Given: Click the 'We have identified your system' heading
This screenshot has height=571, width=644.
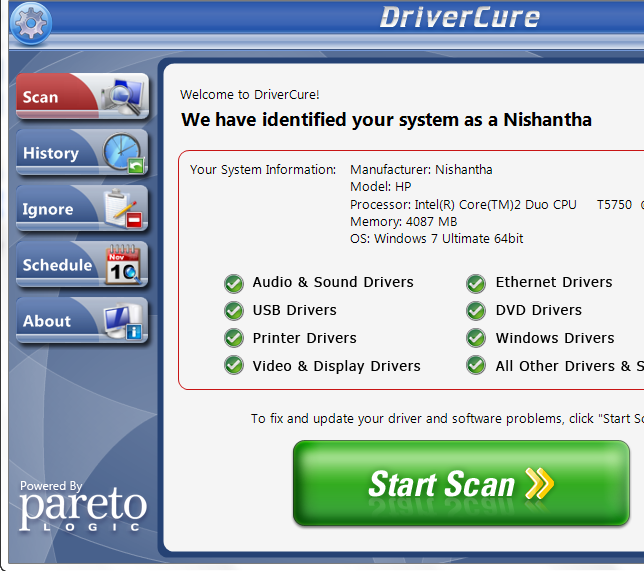Looking at the screenshot, I should 386,120.
